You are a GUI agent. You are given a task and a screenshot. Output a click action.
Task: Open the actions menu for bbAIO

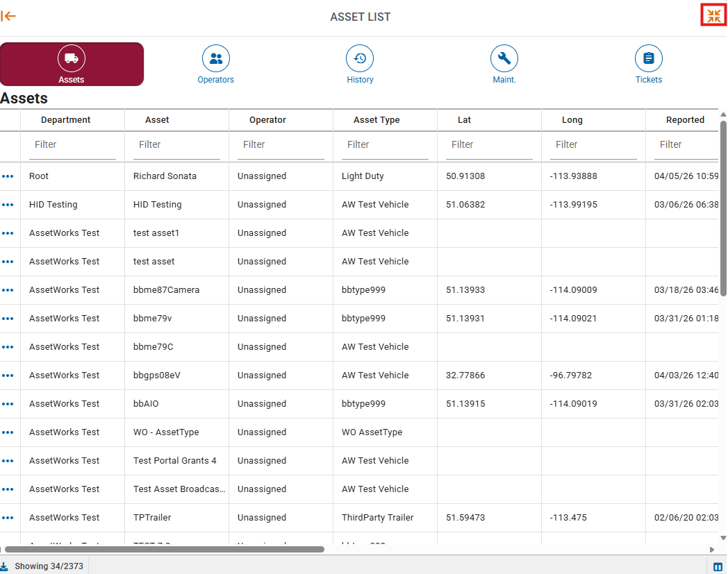[8, 404]
